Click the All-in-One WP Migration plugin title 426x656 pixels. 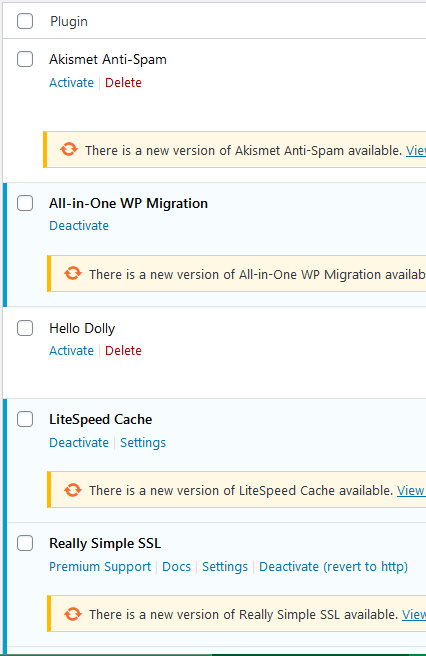point(128,203)
